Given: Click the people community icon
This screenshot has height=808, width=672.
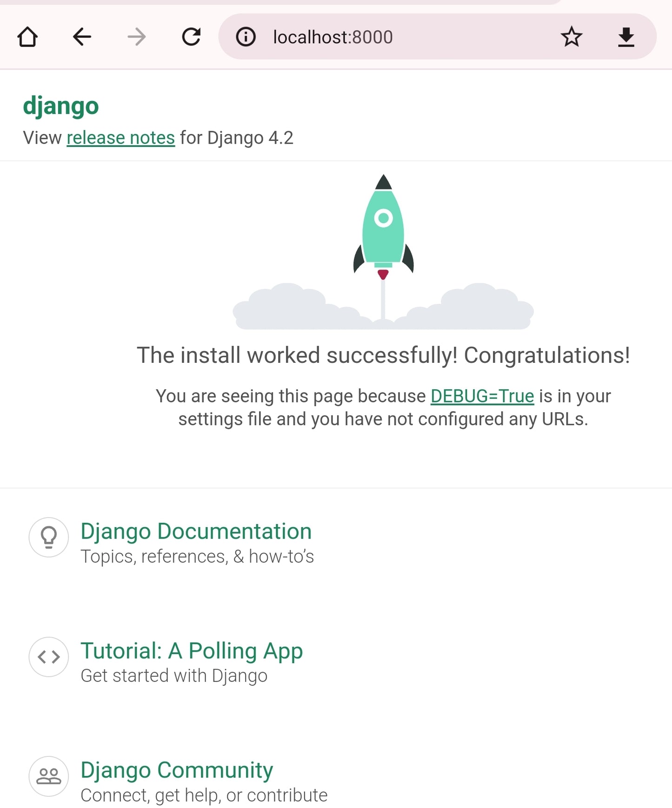Looking at the screenshot, I should 49,776.
